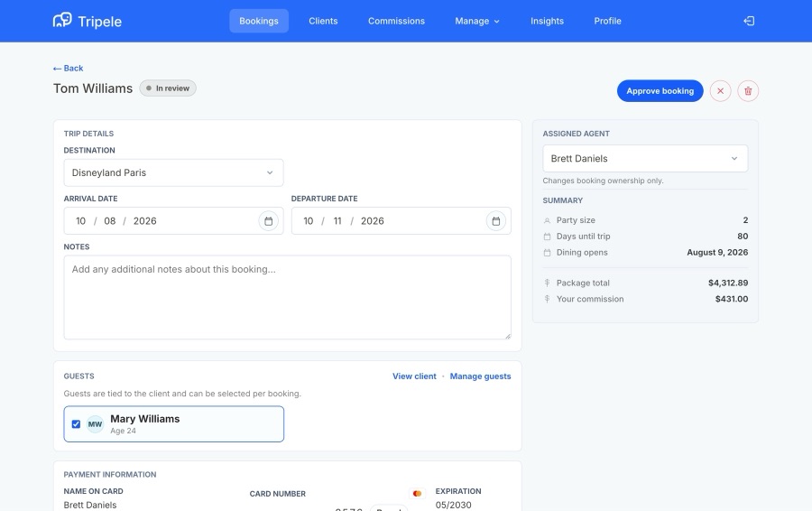Click into the Notes text area

288,297
